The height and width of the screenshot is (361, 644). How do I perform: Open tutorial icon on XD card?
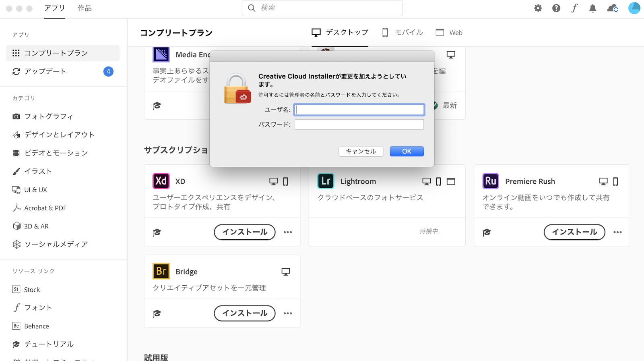[157, 232]
